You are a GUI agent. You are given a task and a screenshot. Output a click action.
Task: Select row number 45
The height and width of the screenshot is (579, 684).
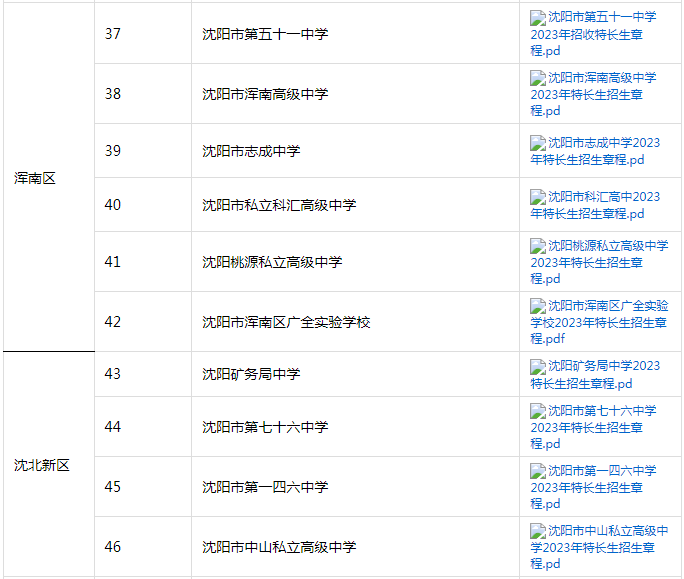tap(113, 486)
